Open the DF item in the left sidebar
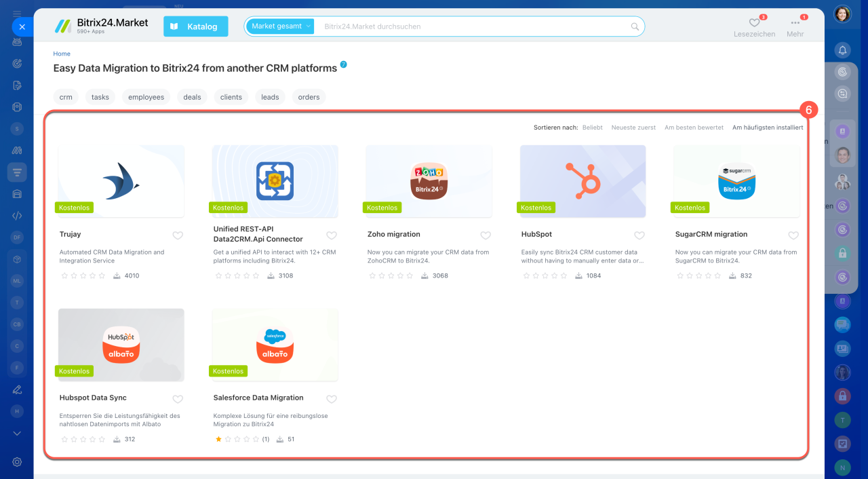 point(18,237)
